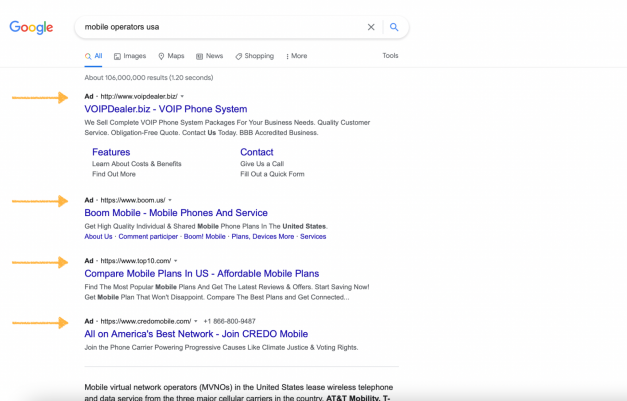Expand dropdown arrow next to credomobile.com URL
Image resolution: width=627 pixels, height=401 pixels.
tap(196, 321)
